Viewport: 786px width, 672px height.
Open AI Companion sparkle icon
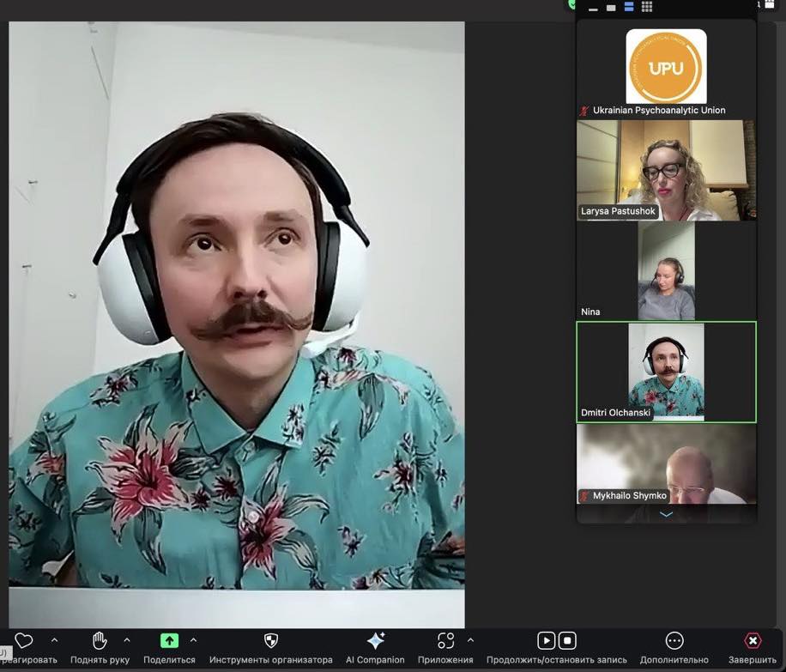click(375, 640)
